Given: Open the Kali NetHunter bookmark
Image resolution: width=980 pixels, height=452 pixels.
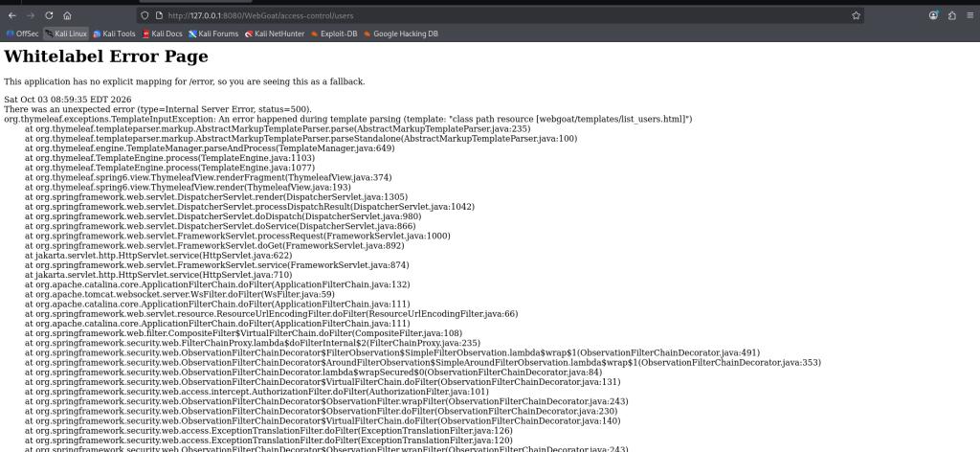Looking at the screenshot, I should [275, 34].
